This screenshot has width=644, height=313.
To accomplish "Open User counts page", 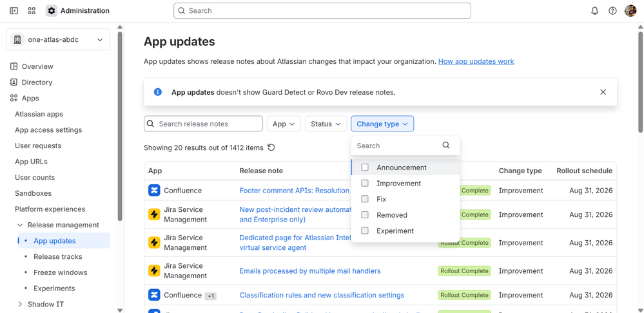I will coord(35,178).
